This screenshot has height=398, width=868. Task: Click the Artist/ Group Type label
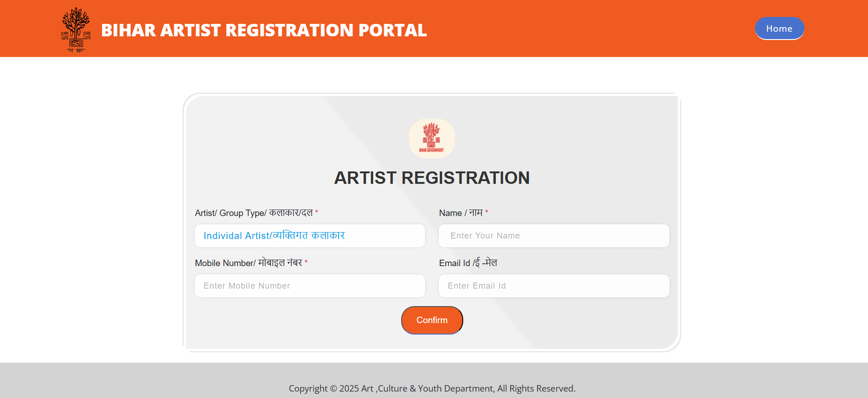[x=254, y=213]
